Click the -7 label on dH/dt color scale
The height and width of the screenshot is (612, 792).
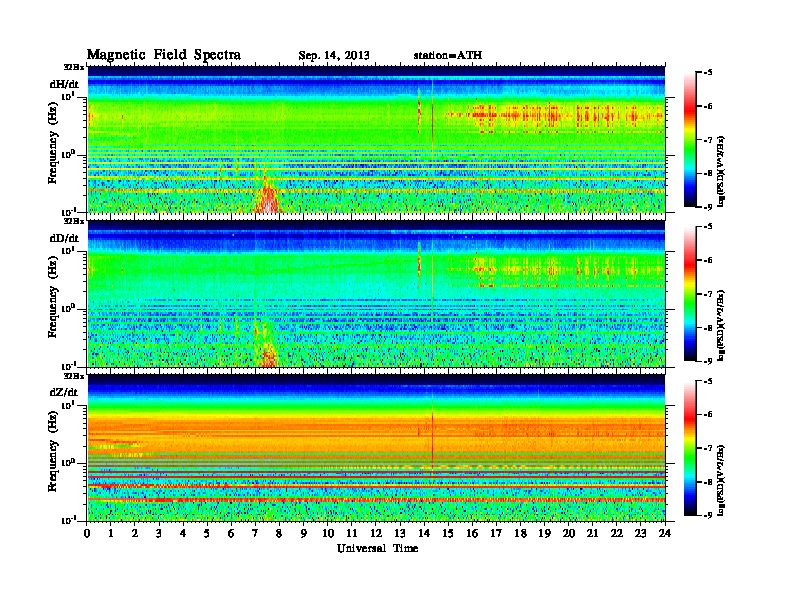tap(707, 140)
